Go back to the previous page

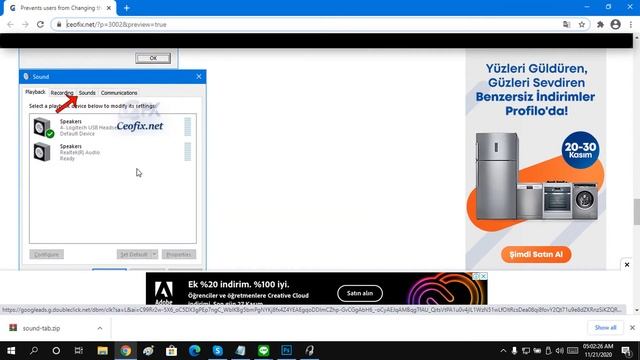point(11,24)
